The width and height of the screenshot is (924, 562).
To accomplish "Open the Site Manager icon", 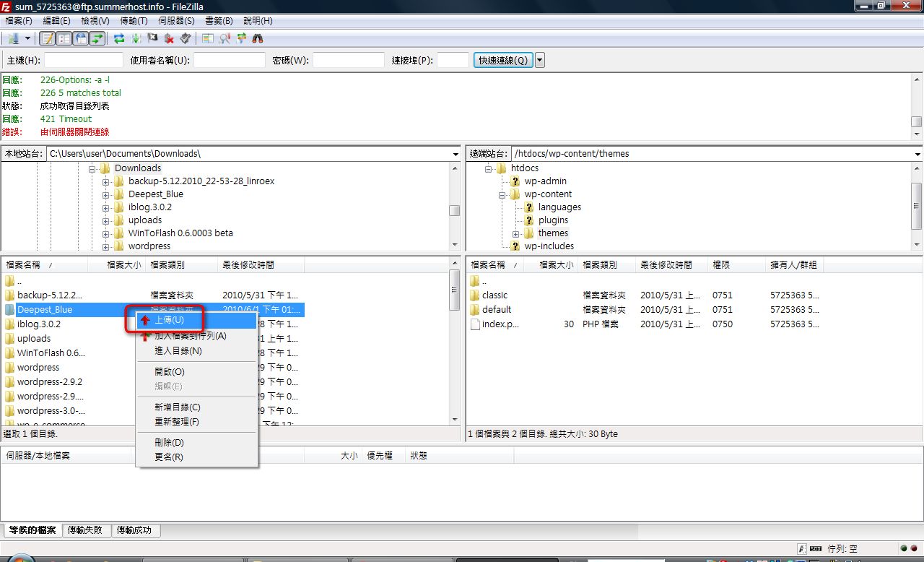I will click(x=13, y=38).
